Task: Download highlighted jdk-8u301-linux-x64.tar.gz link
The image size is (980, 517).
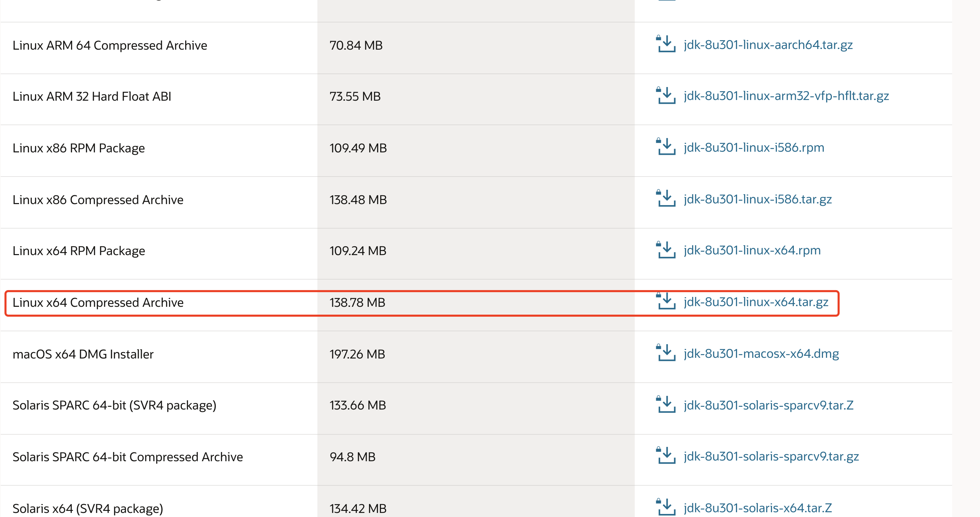Action: [x=755, y=302]
